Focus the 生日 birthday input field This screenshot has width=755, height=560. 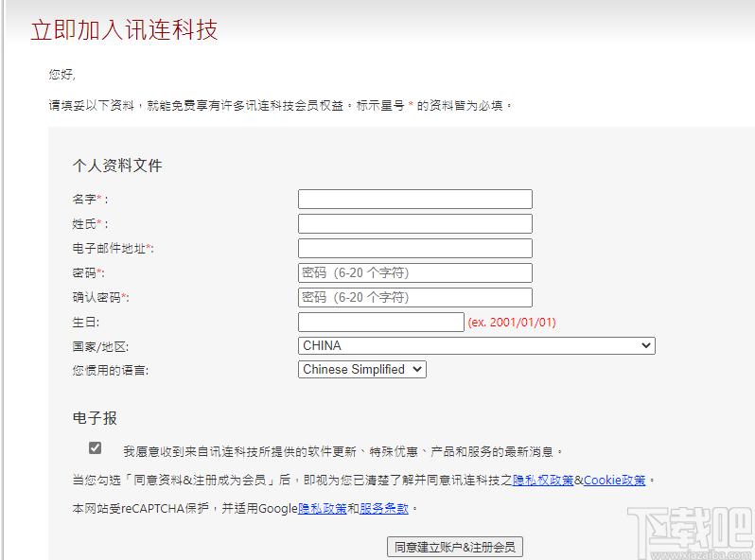(381, 323)
